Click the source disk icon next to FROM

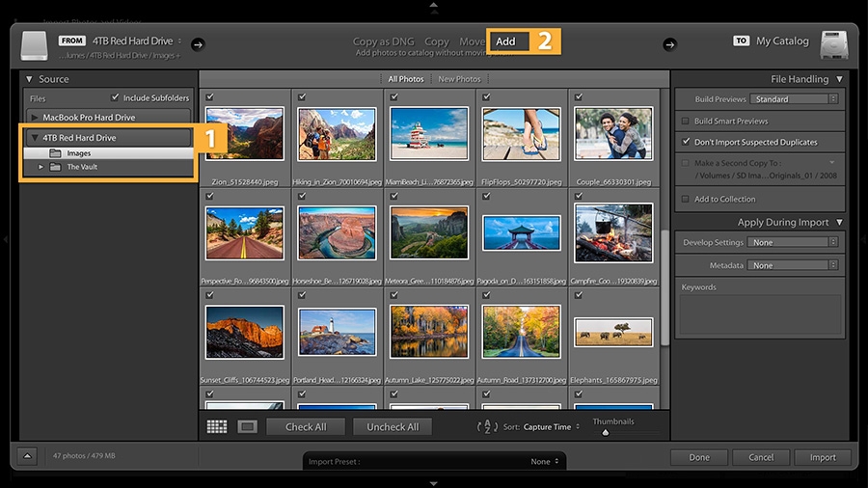click(35, 45)
